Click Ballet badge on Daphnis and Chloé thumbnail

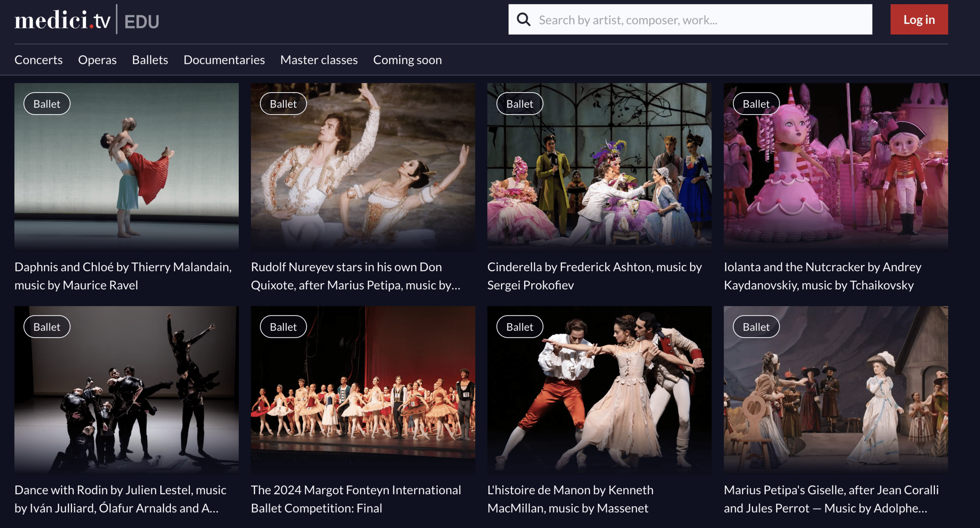47,104
